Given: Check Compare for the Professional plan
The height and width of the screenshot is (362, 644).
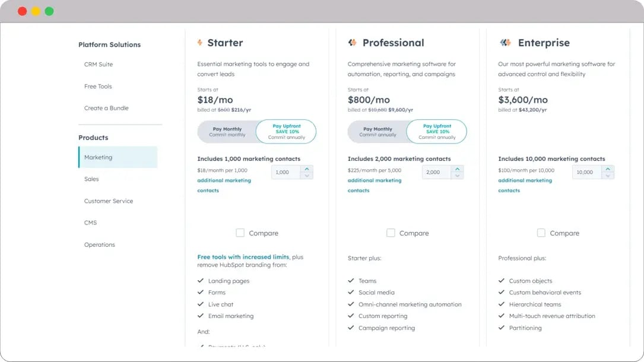Looking at the screenshot, I should pyautogui.click(x=391, y=233).
